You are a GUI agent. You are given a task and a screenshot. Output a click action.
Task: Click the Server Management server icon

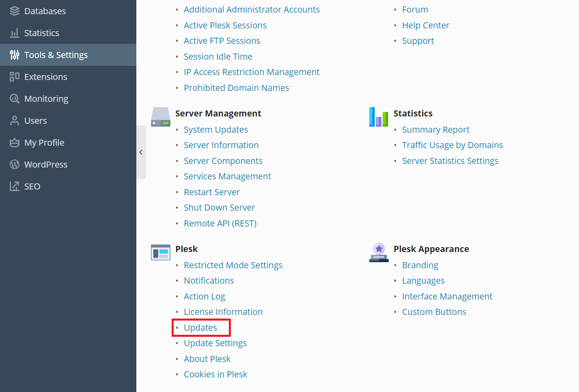click(x=161, y=117)
